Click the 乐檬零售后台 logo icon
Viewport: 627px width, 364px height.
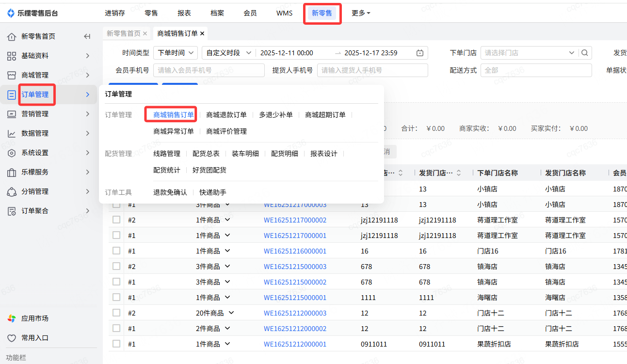(x=11, y=13)
